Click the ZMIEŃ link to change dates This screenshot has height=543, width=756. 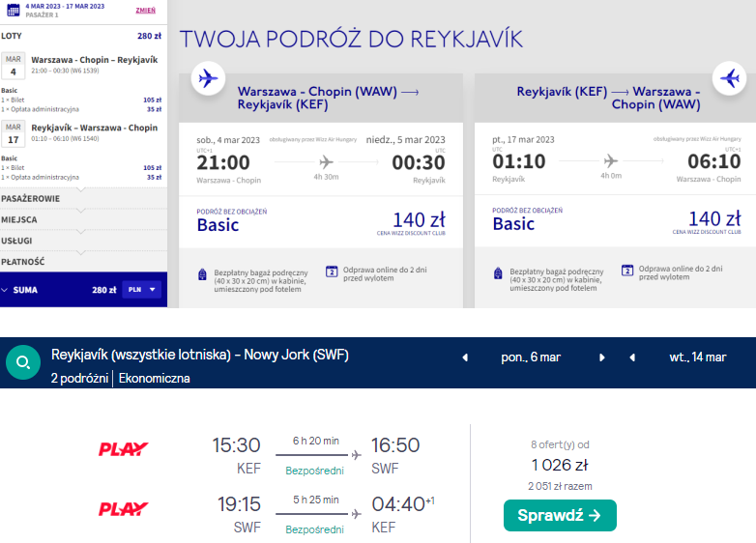pyautogui.click(x=145, y=9)
